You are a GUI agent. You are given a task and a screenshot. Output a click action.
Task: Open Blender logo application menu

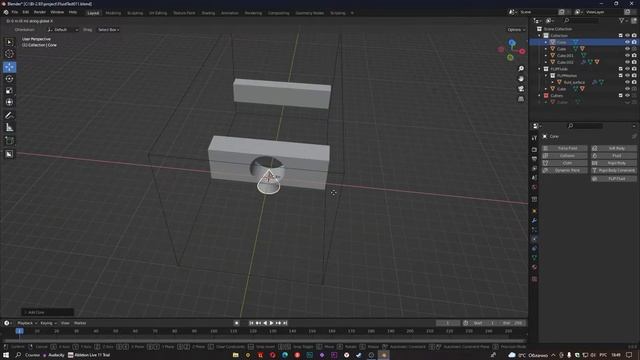pos(6,13)
